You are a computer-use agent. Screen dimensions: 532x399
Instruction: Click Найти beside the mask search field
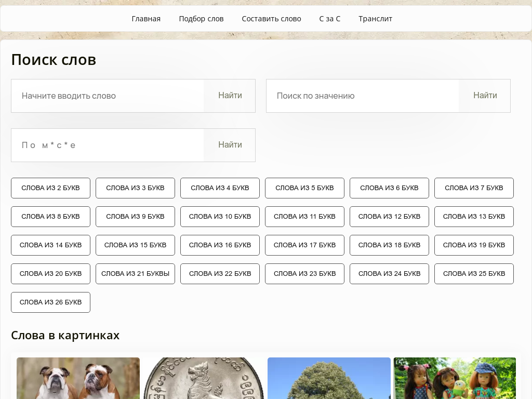coord(230,145)
